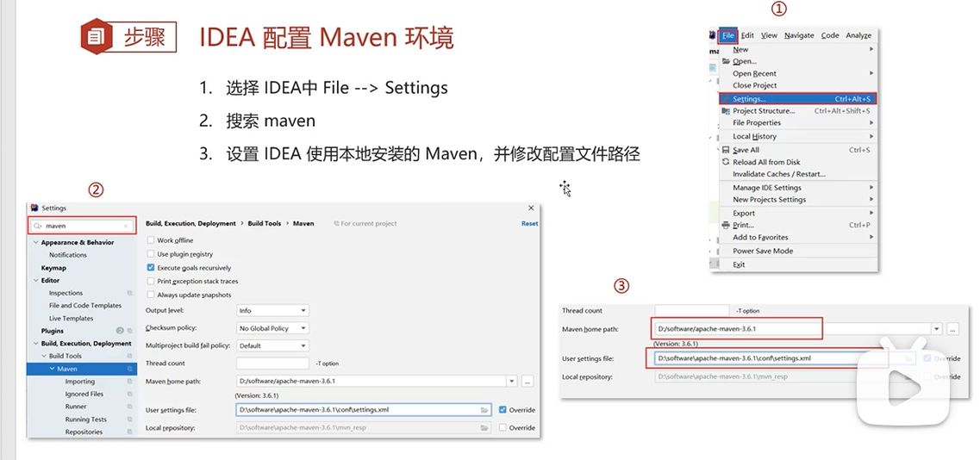Click the icon beside Project Structure... entry
980x460 pixels.
tap(726, 110)
